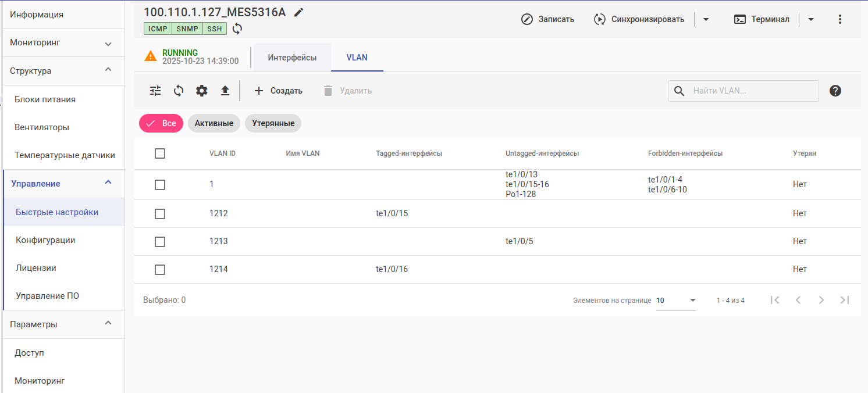Switch to the Интерфейсы tab

(x=292, y=58)
